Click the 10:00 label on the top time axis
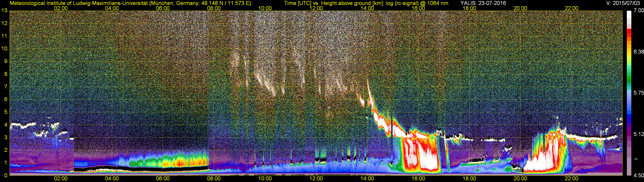644x182 pixels. pos(265,8)
